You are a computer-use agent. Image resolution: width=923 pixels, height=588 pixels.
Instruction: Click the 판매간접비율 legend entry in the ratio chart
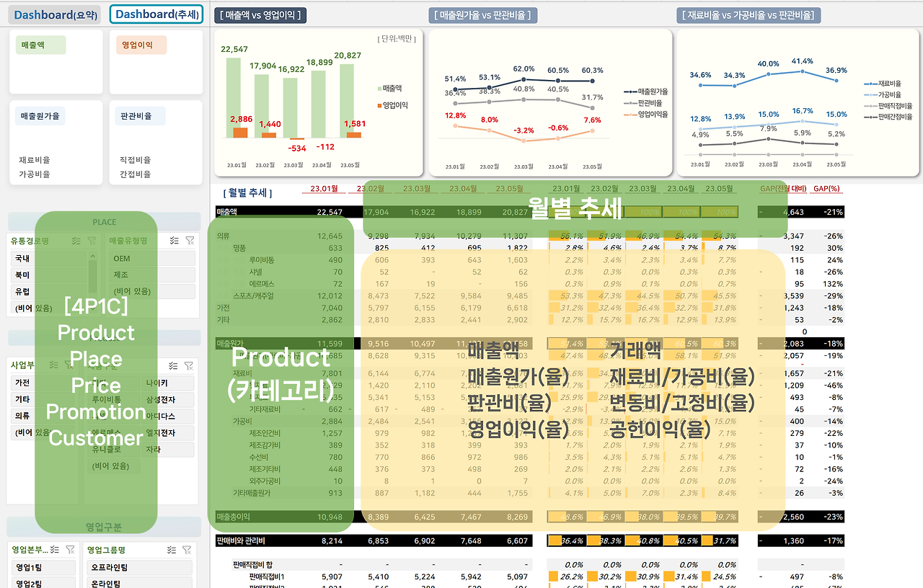[x=888, y=116]
